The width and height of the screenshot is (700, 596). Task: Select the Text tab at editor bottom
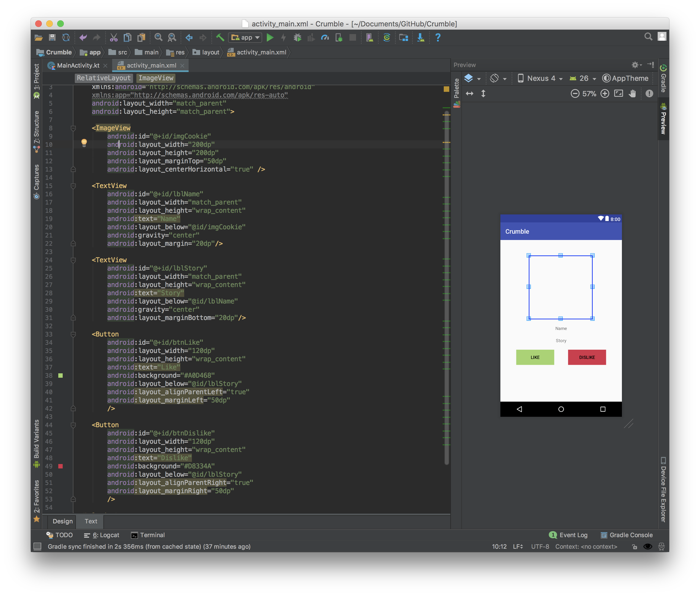(x=91, y=521)
